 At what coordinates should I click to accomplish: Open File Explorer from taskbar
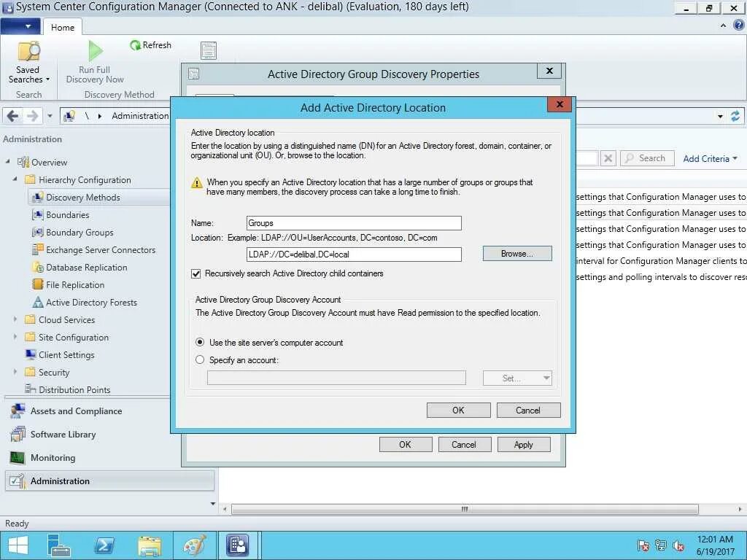(149, 545)
